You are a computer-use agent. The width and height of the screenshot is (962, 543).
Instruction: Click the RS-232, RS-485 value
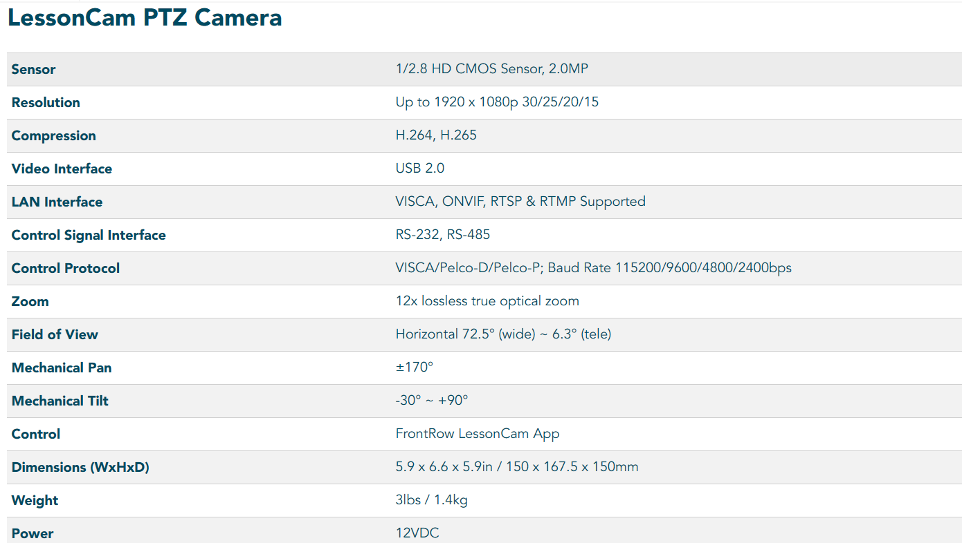point(442,234)
